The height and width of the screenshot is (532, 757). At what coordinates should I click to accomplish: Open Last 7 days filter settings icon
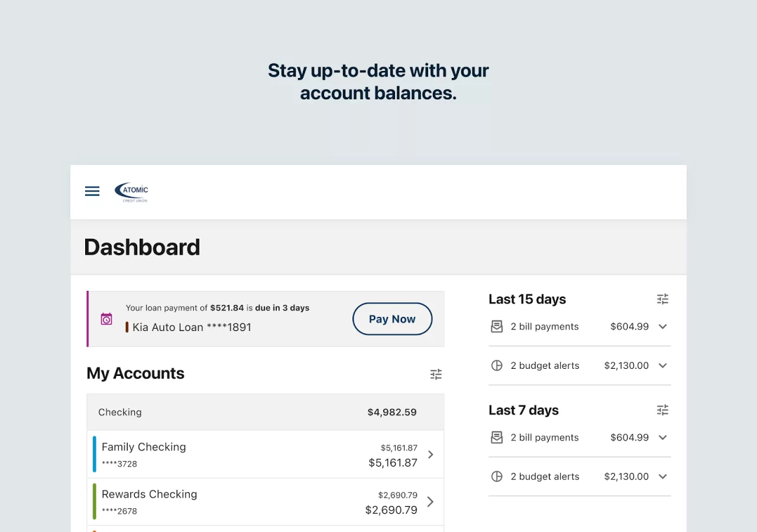[x=662, y=410]
